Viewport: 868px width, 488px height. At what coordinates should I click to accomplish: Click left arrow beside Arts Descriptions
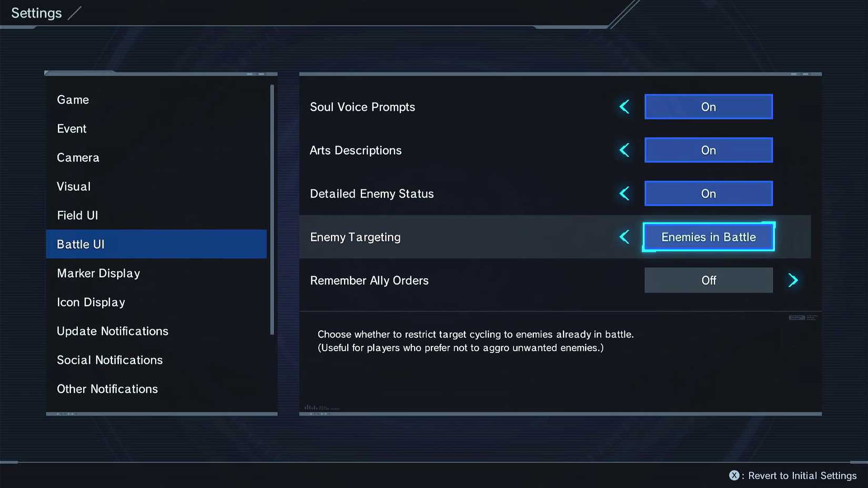point(624,150)
